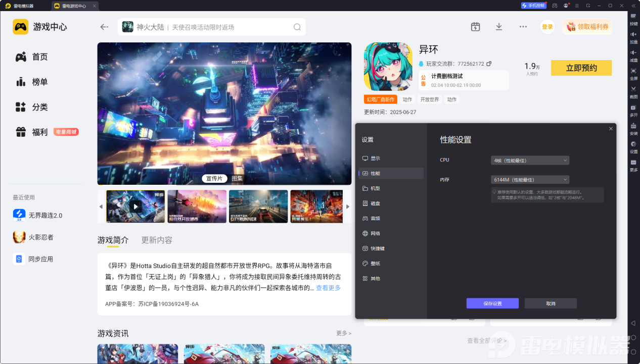Click the 立即预约 pre-register button
This screenshot has width=640, height=364.
click(x=581, y=68)
